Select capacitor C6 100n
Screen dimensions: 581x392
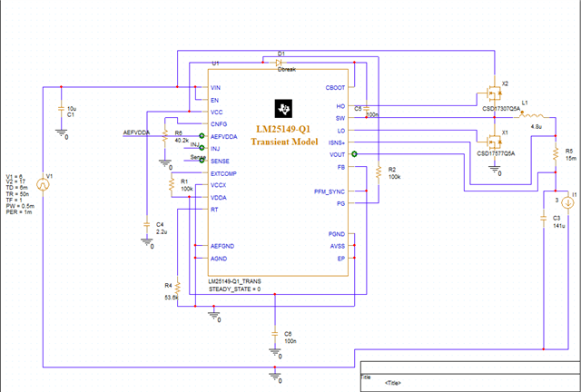(274, 334)
